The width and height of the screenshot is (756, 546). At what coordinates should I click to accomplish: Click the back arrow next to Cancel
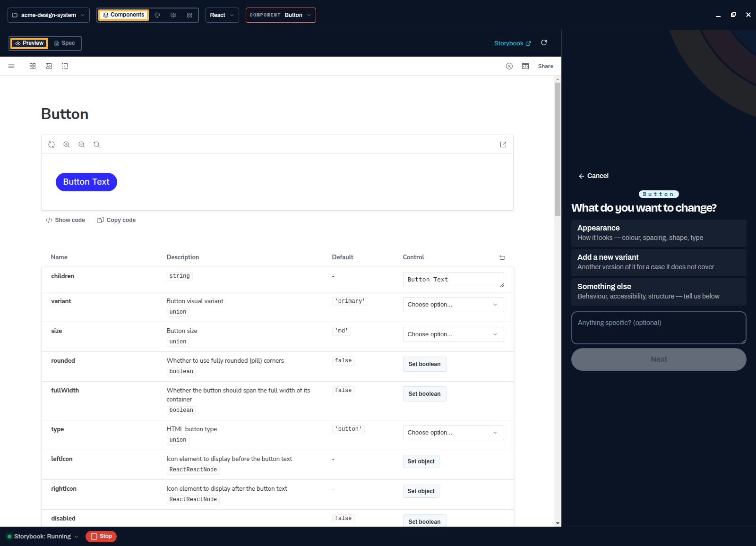(582, 176)
